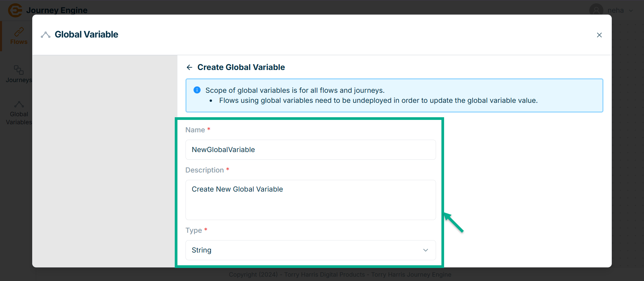Open the Flows link icon in sidebar

click(x=19, y=32)
